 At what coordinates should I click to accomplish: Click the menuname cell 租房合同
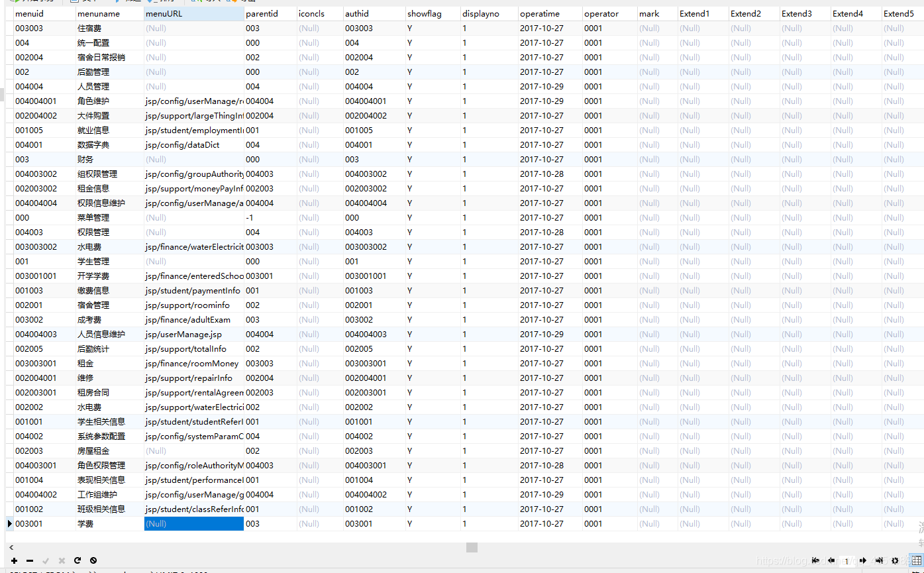[109, 392]
